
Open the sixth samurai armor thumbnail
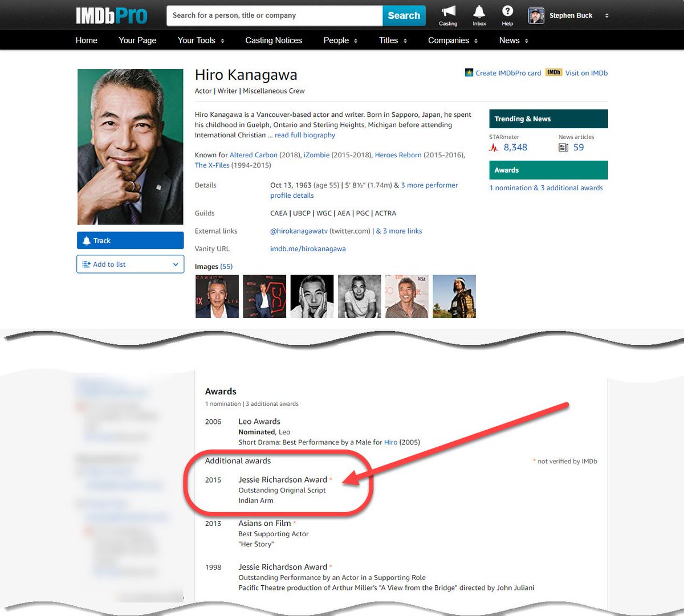454,296
